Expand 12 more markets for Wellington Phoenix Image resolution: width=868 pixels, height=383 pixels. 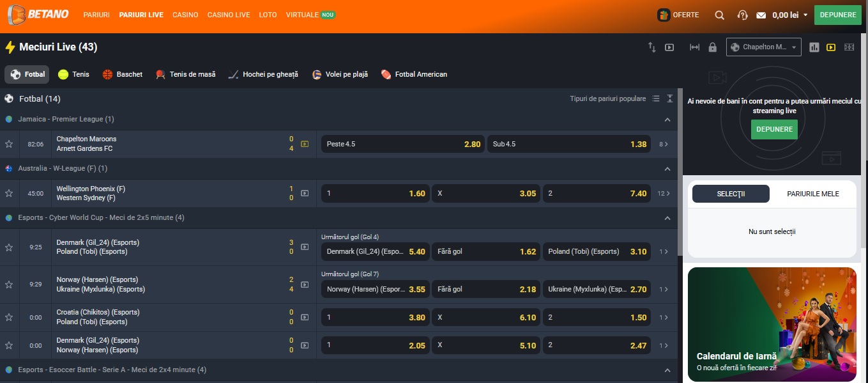click(664, 194)
